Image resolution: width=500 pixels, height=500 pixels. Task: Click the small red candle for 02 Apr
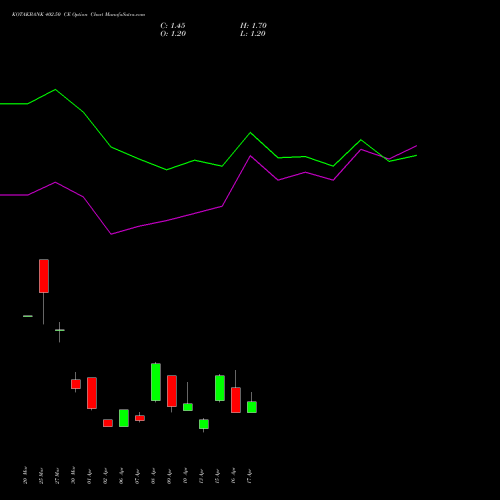click(108, 423)
